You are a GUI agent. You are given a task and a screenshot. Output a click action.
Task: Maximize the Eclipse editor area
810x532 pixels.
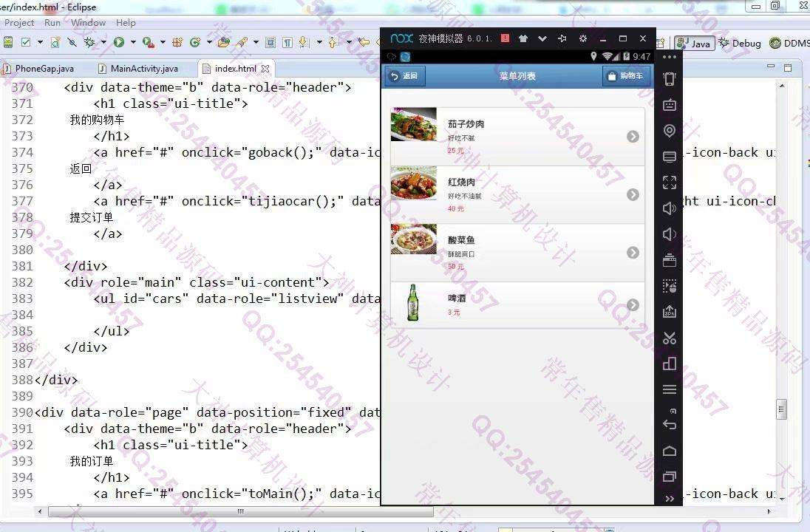(788, 68)
